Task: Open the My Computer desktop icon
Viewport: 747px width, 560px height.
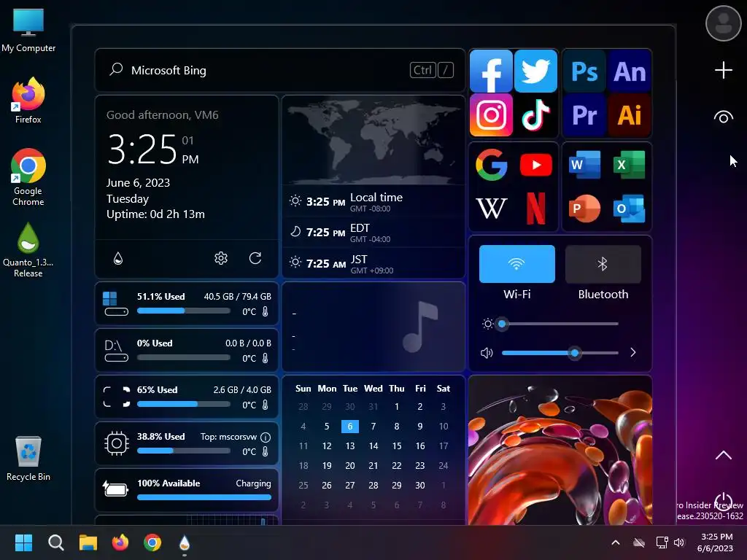Action: 28,31
